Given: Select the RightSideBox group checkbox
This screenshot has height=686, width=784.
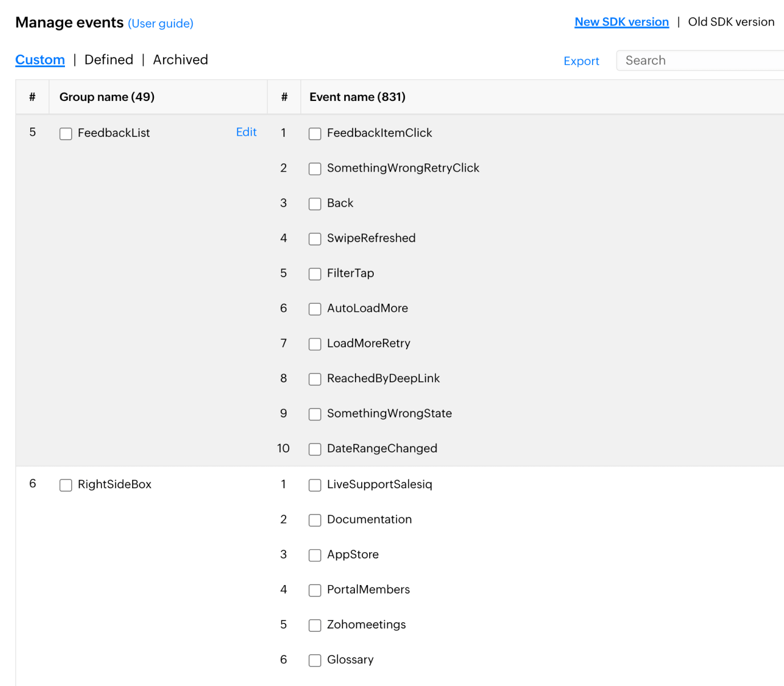Looking at the screenshot, I should pos(66,485).
